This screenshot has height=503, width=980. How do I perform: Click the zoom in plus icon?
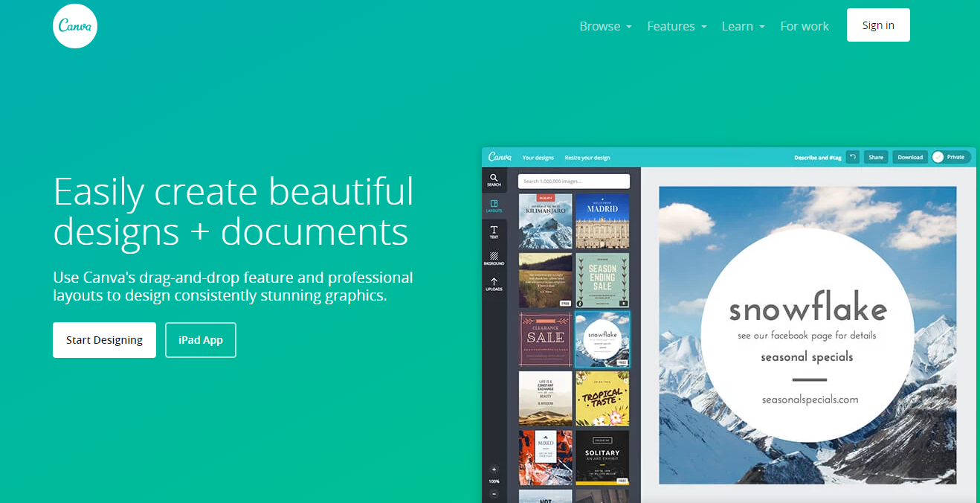[494, 470]
